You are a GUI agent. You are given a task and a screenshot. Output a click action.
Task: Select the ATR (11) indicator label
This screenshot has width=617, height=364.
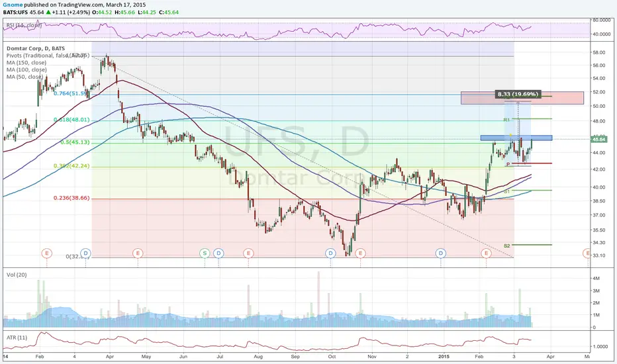17,338
